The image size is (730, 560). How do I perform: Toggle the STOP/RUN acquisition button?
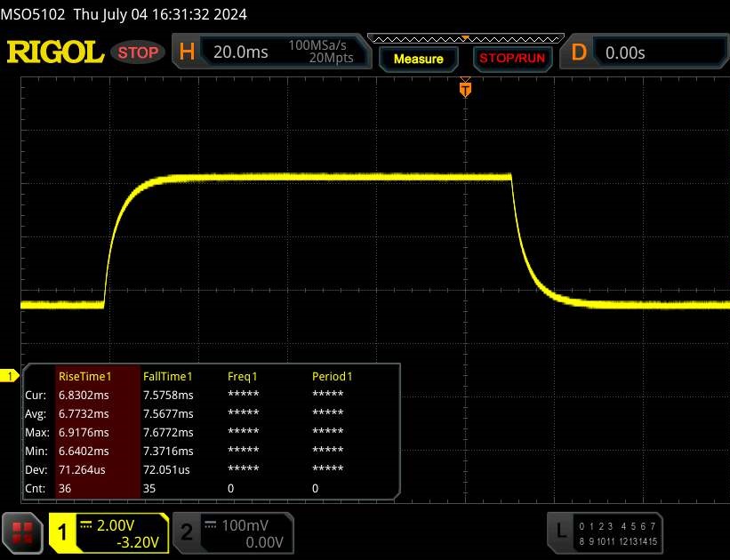[x=510, y=59]
